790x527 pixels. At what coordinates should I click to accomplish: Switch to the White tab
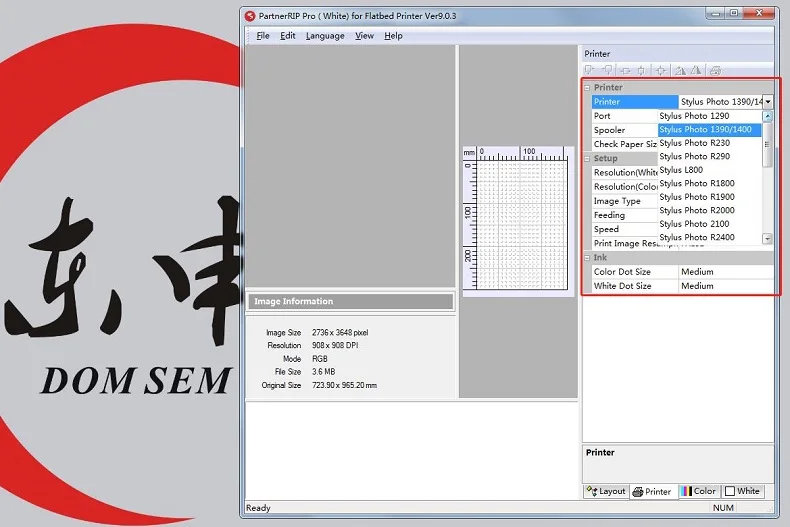click(x=742, y=491)
